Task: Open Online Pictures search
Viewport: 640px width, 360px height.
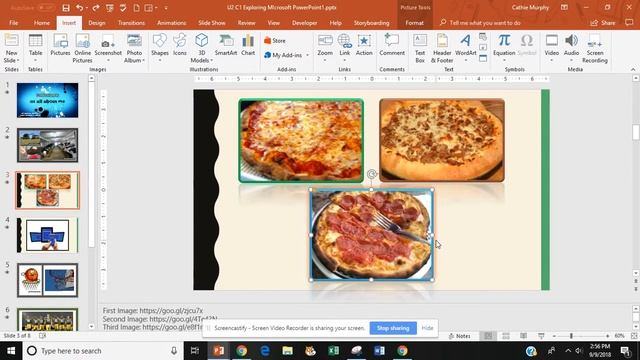Action: (x=82, y=48)
